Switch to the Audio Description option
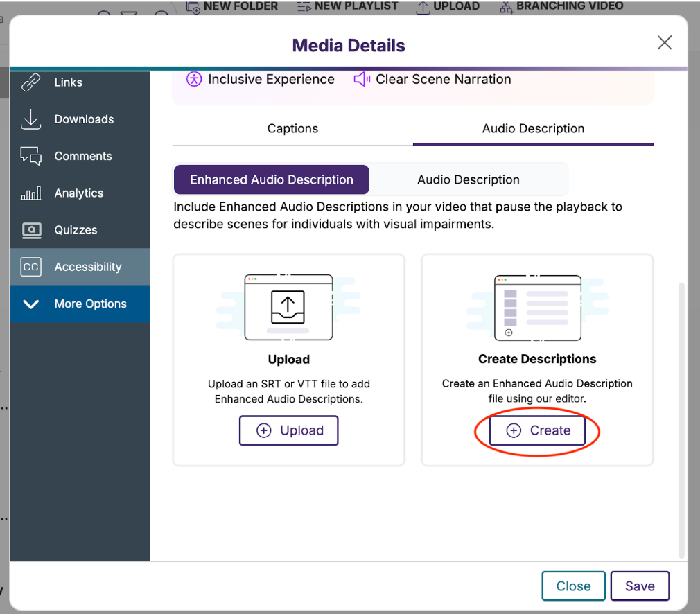Image resolution: width=700 pixels, height=614 pixels. coord(468,179)
